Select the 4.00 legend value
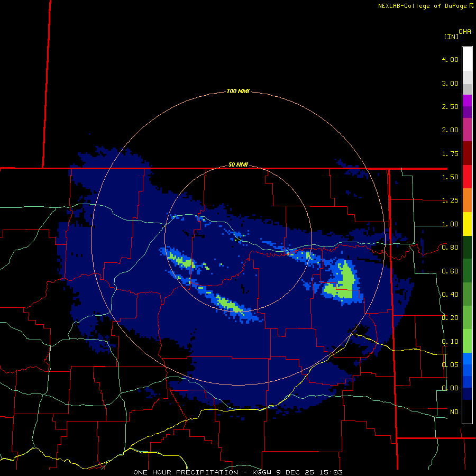The height and width of the screenshot is (476, 476). click(450, 59)
